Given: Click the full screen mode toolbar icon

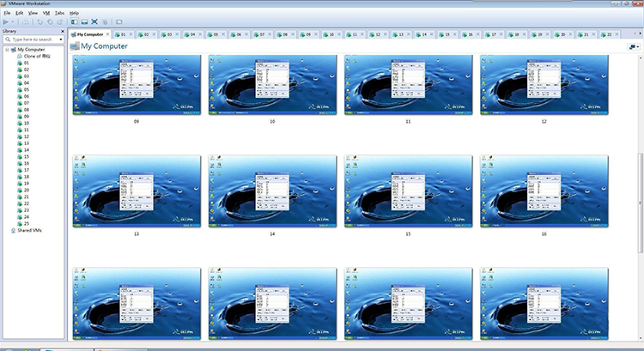Looking at the screenshot, I should coord(94,21).
